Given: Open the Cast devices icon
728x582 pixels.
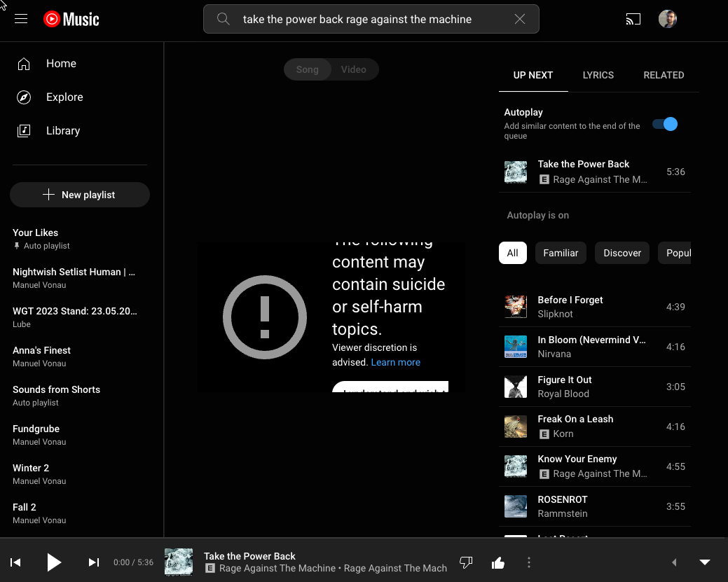Looking at the screenshot, I should tap(633, 19).
